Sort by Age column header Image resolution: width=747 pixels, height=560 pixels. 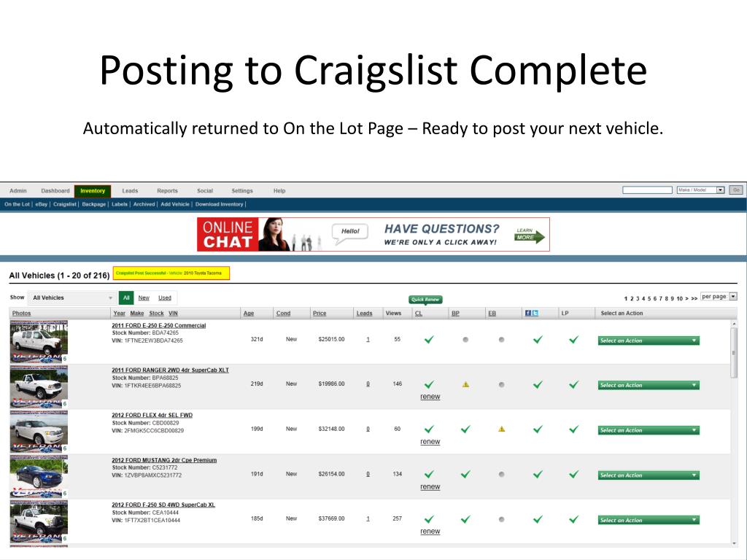click(249, 314)
